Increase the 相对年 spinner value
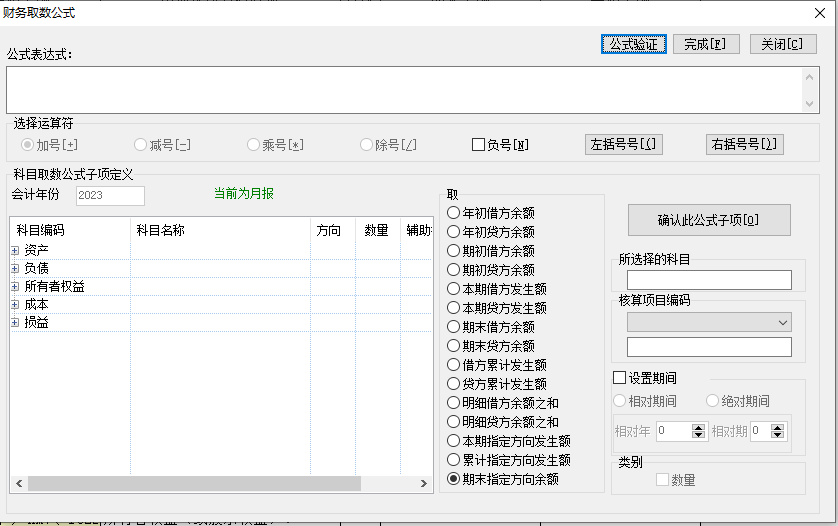838x526 pixels. pyautogui.click(x=698, y=428)
